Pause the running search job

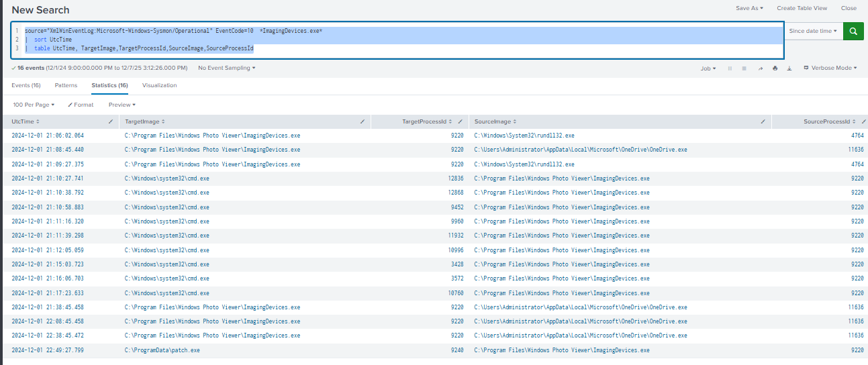[x=730, y=68]
